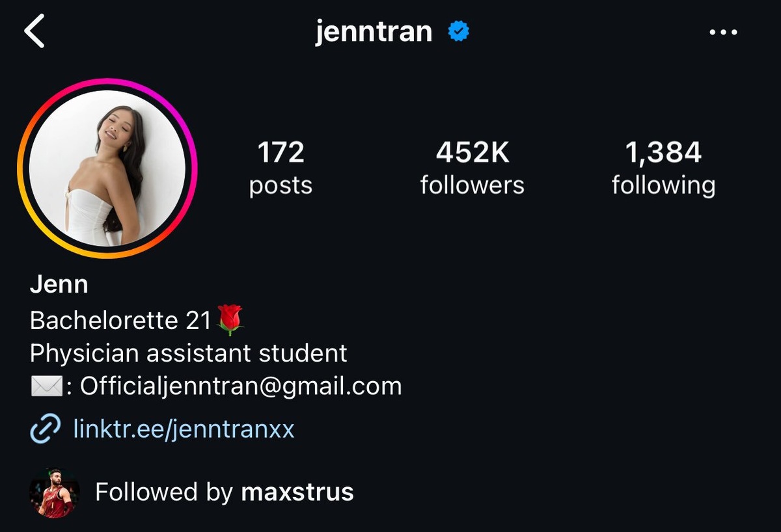The height and width of the screenshot is (532, 781).
Task: Tap the display name Jenn
Action: [x=59, y=285]
